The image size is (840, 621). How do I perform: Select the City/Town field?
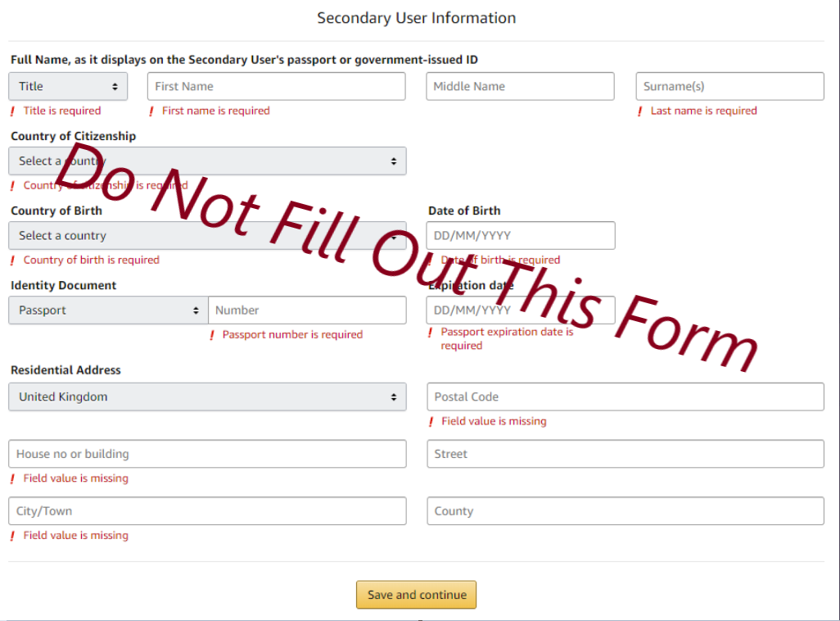pyautogui.click(x=207, y=511)
